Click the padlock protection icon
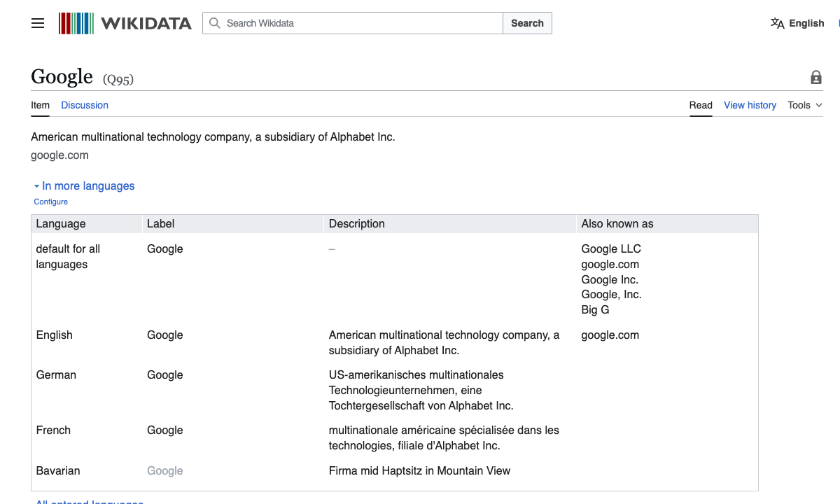This screenshot has height=504, width=840. click(816, 77)
